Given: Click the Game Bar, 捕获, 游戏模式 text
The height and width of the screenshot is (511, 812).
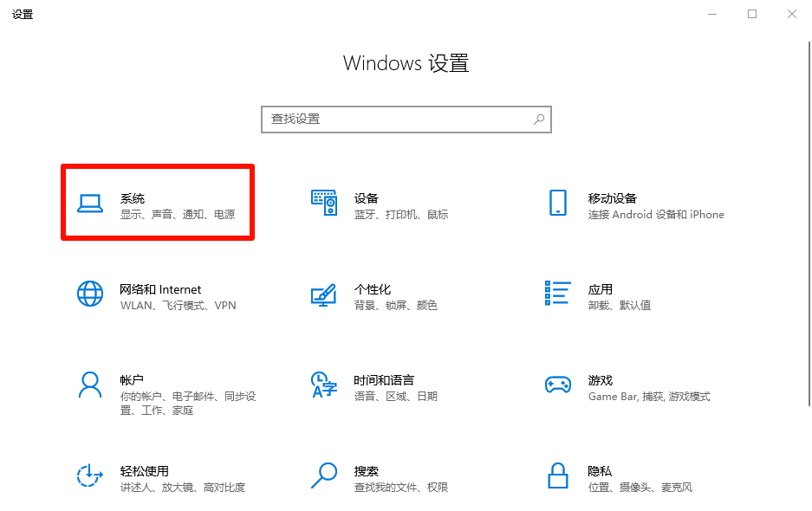Looking at the screenshot, I should point(649,397).
